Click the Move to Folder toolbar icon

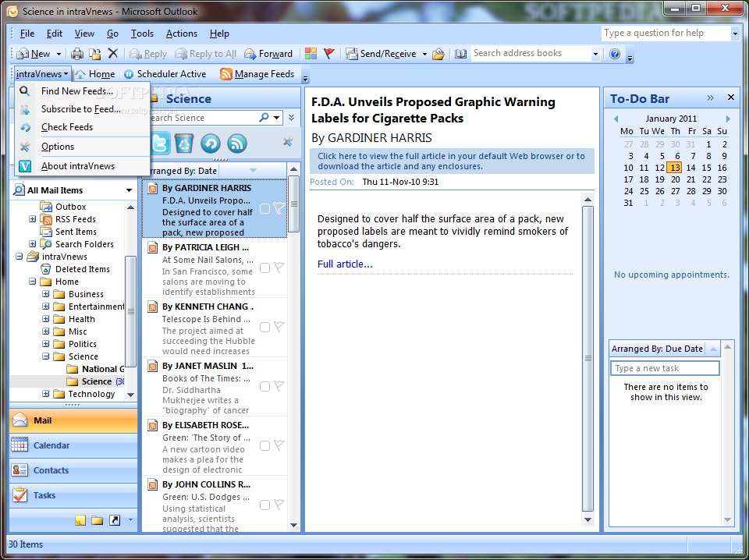point(95,54)
